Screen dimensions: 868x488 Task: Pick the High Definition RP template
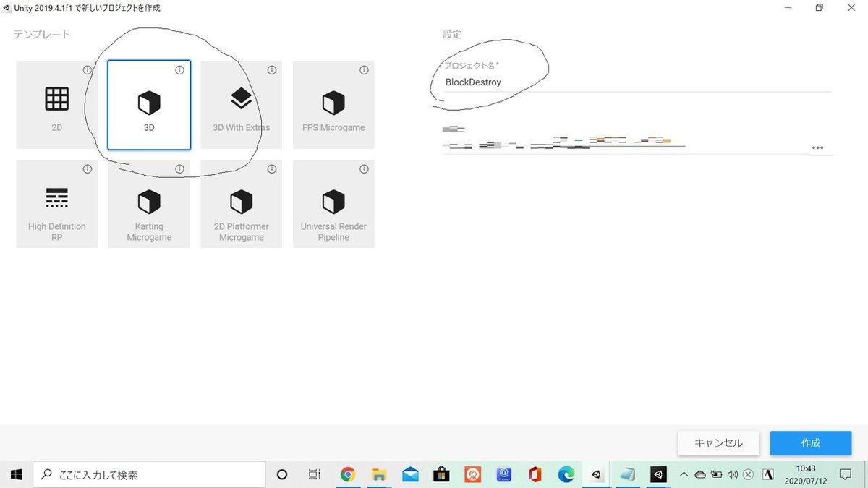56,204
